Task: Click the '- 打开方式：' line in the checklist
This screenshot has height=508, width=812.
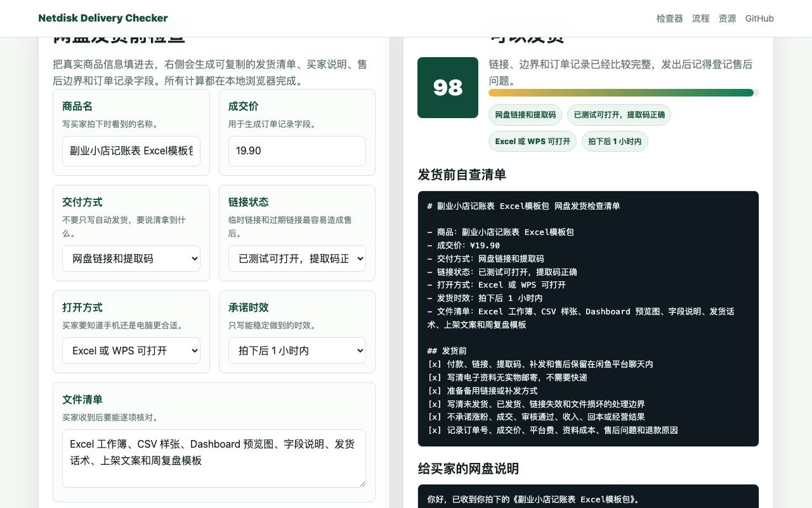Action: pyautogui.click(x=496, y=285)
